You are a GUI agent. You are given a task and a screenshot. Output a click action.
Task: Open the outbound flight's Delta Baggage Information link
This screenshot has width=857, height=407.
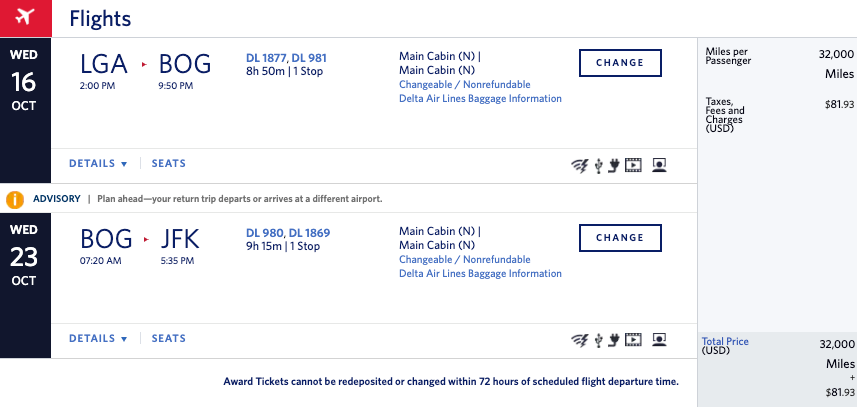tap(480, 99)
